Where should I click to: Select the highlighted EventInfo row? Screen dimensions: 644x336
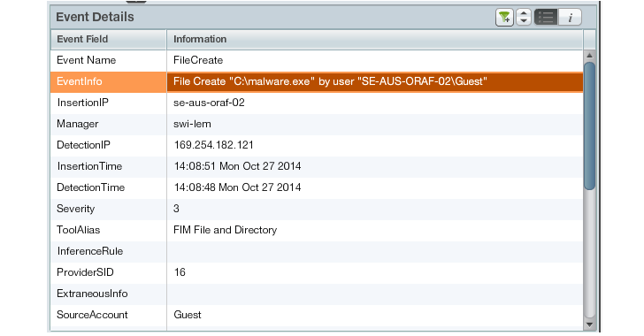point(317,81)
